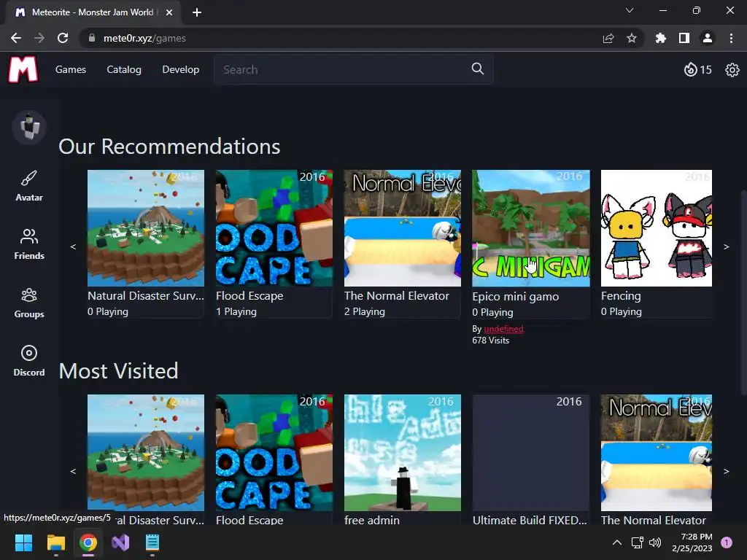Click the 'Flood Escape' title under Recommendations
The width and height of the screenshot is (747, 560).
(x=249, y=296)
